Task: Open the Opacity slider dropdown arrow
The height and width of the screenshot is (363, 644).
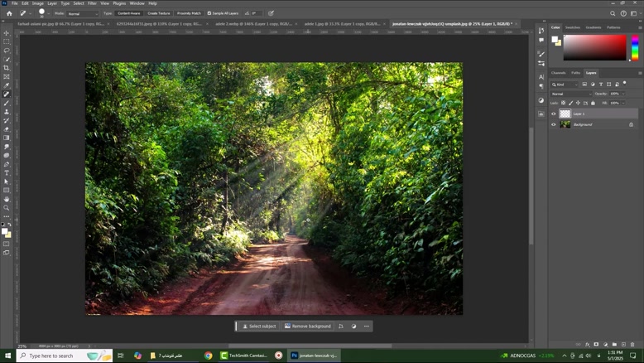Action: point(623,94)
